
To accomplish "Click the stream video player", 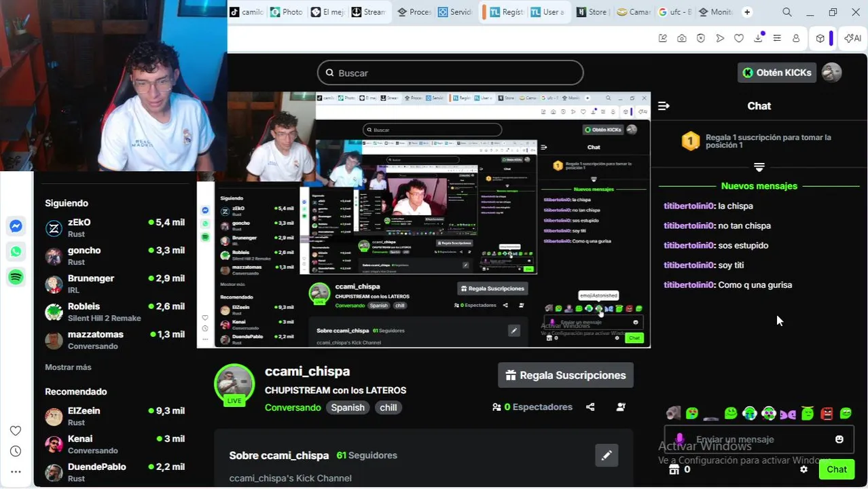I will pos(424,220).
